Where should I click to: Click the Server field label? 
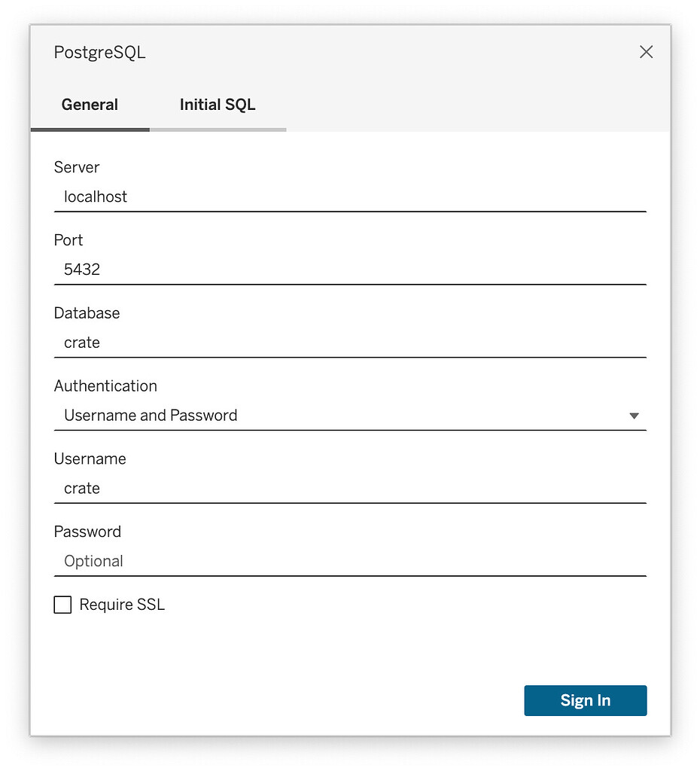tap(77, 167)
